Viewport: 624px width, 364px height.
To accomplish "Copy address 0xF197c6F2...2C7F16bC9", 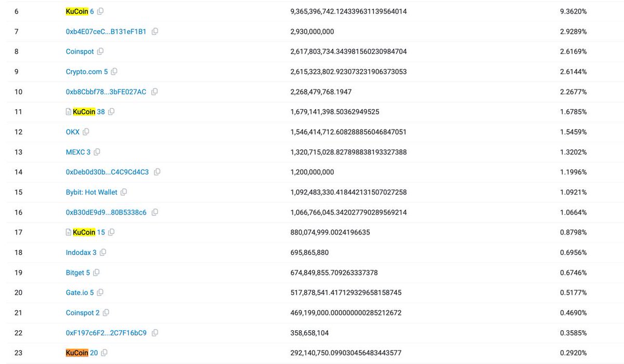I will point(155,333).
